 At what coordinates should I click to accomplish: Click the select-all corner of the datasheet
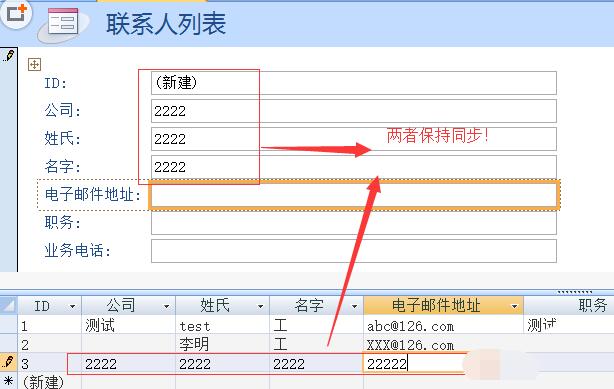(x=9, y=306)
